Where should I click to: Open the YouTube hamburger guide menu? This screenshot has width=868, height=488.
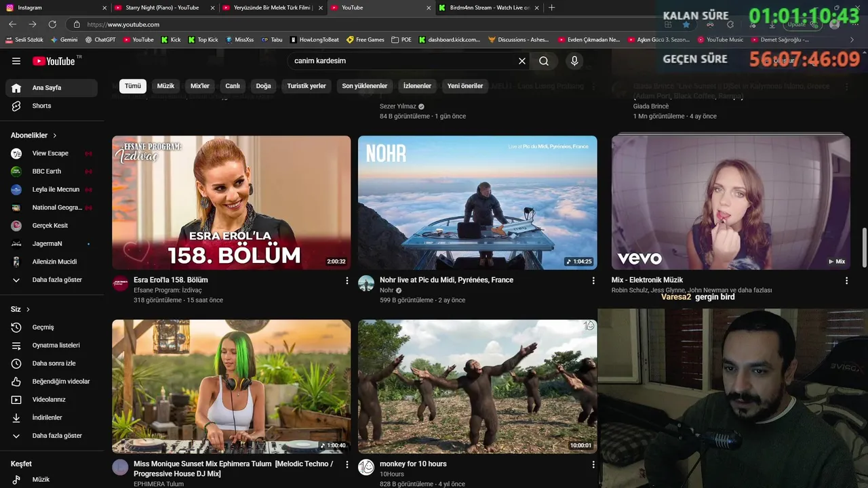click(16, 61)
